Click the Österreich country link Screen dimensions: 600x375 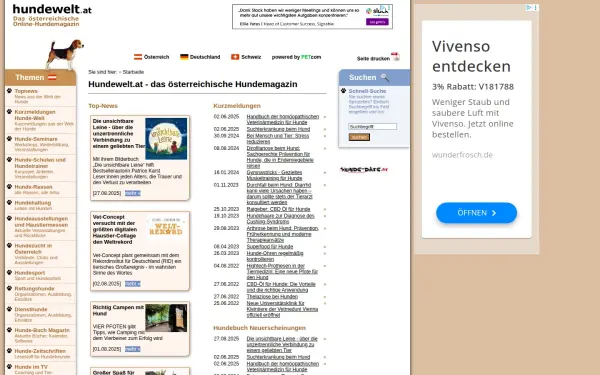[157, 57]
